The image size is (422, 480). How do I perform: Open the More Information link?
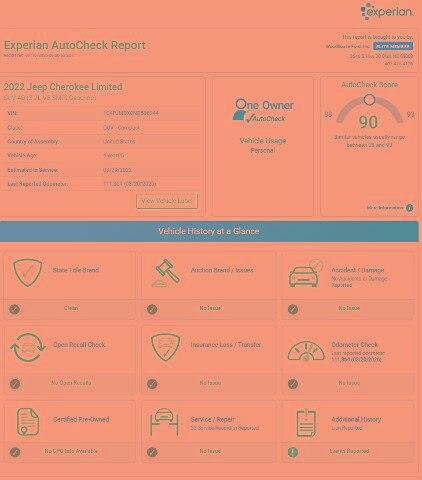tap(385, 208)
